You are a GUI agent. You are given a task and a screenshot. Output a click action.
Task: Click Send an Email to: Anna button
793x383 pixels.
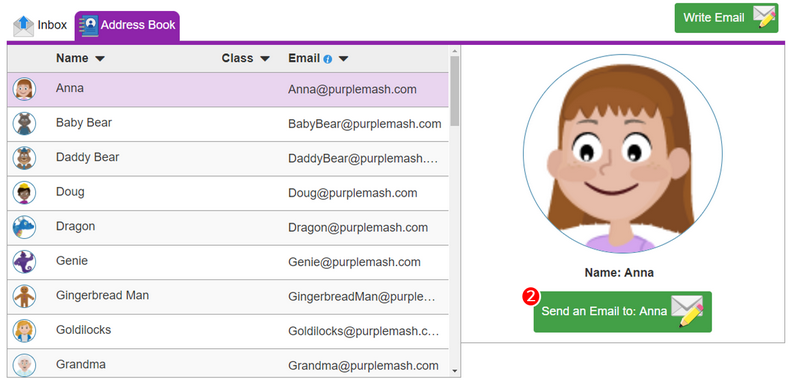(x=623, y=312)
